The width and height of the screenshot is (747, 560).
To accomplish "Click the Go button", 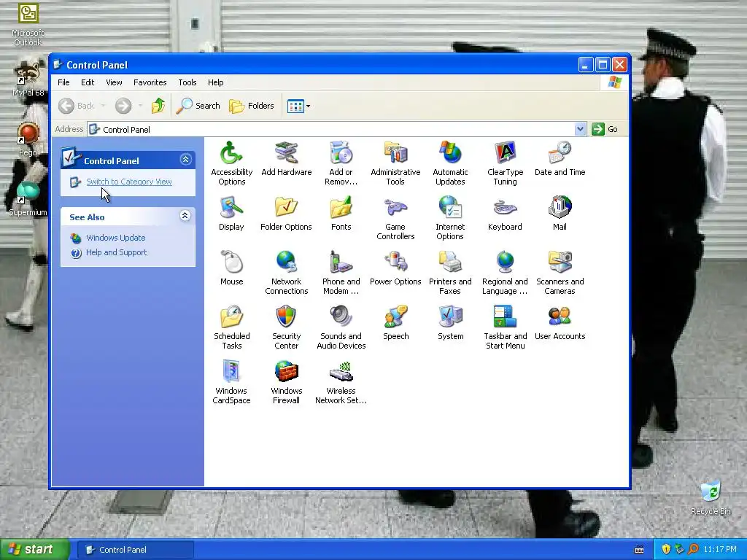I will [605, 129].
